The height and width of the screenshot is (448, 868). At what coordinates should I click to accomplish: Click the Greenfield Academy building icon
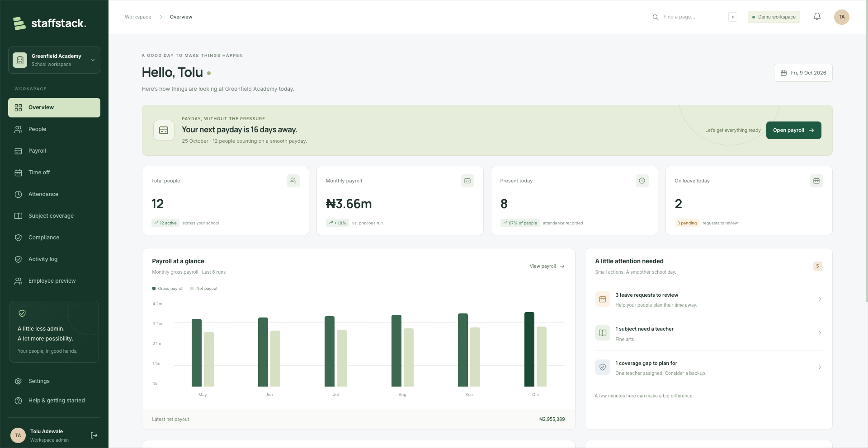coord(20,60)
